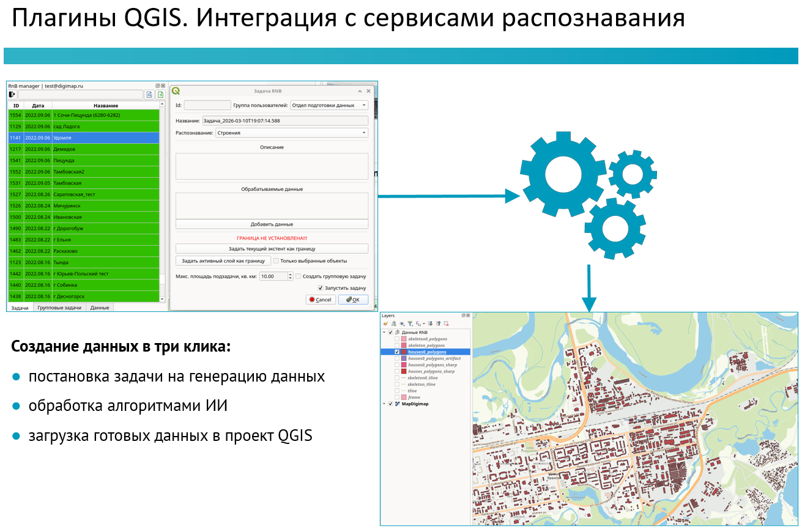Image resolution: width=802 pixels, height=532 pixels.
Task: Click 'Задать текущий экстент как границу' button
Action: click(272, 248)
